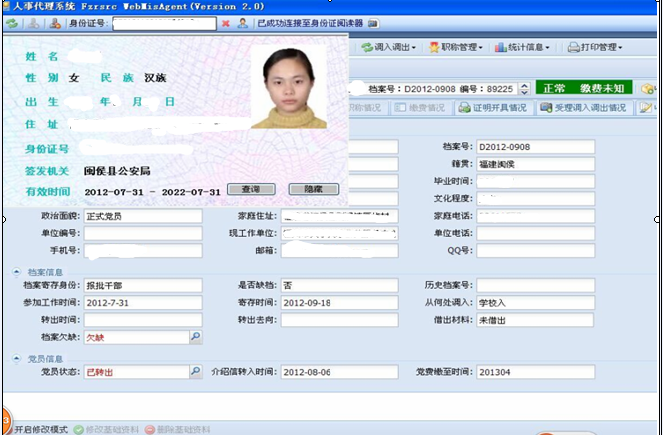663x435 pixels.
Task: Click the red X clear icon beside ID field
Action: (225, 22)
